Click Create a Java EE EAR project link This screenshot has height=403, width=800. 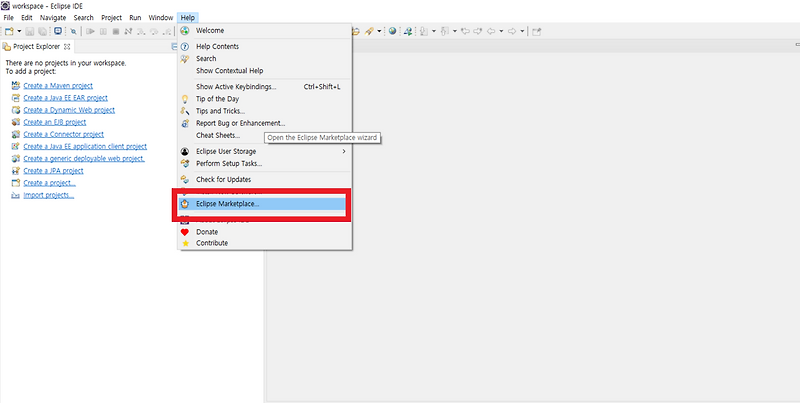[65, 98]
